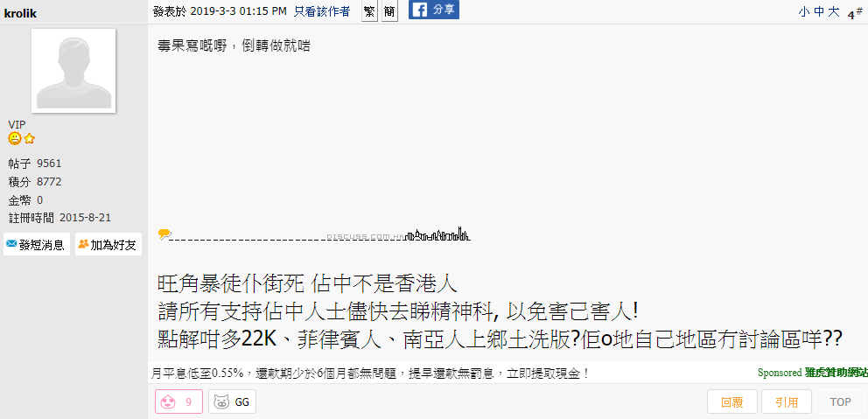The image size is (868, 419).
Task: Click the star rank badge under VIP
Action: pyautogui.click(x=29, y=138)
